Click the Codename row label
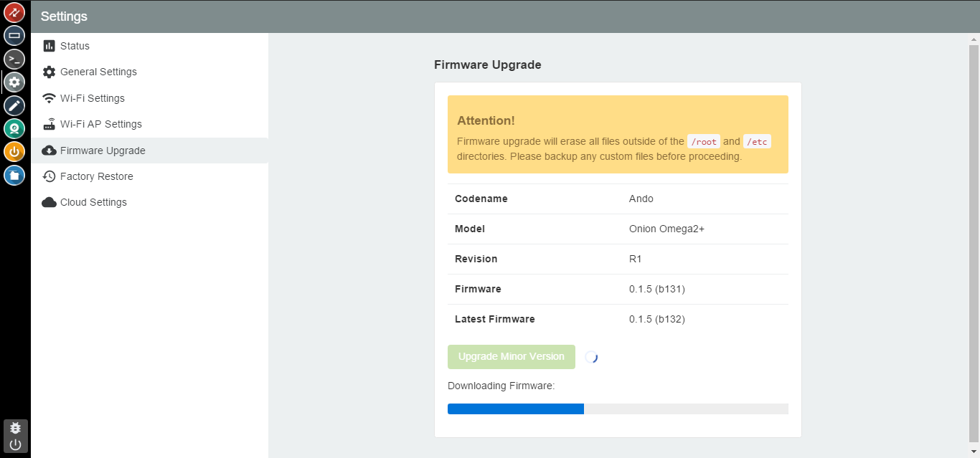 [x=481, y=199]
